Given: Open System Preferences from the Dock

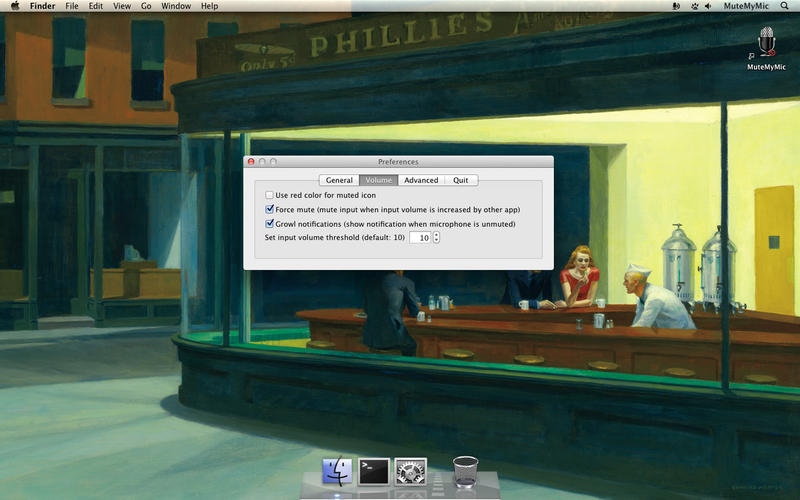Looking at the screenshot, I should tap(411, 471).
